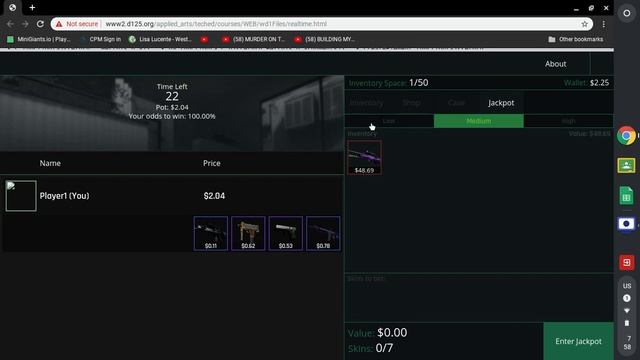Click the Enter Jackpot button

coord(578,341)
